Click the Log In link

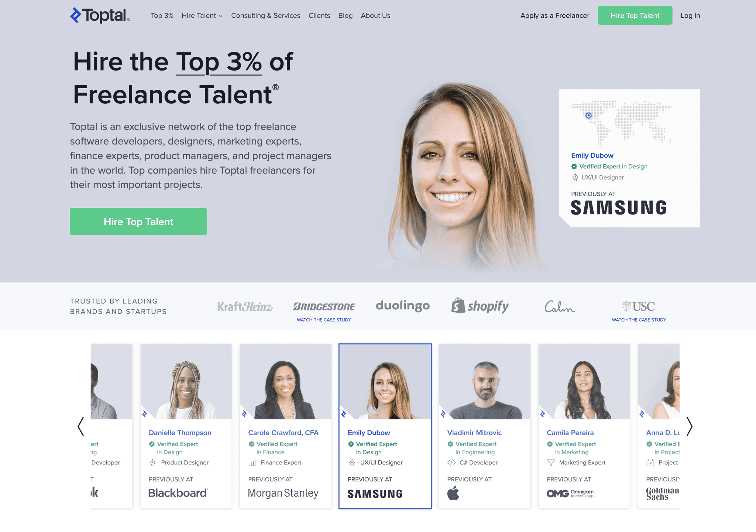pyautogui.click(x=690, y=16)
